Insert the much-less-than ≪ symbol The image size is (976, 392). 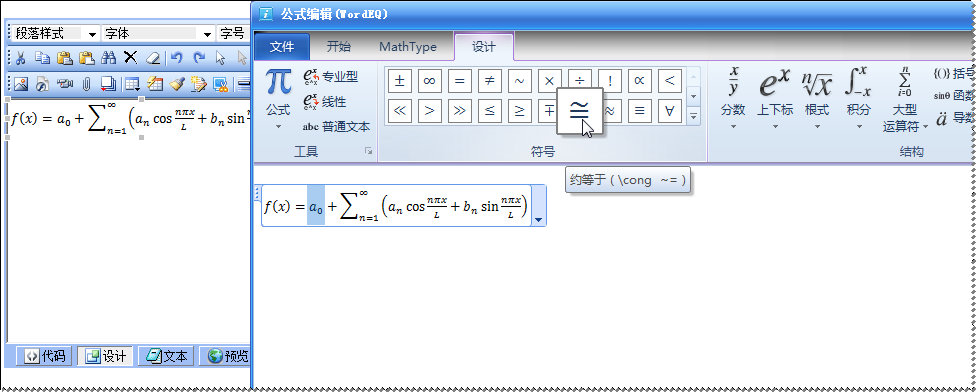400,111
